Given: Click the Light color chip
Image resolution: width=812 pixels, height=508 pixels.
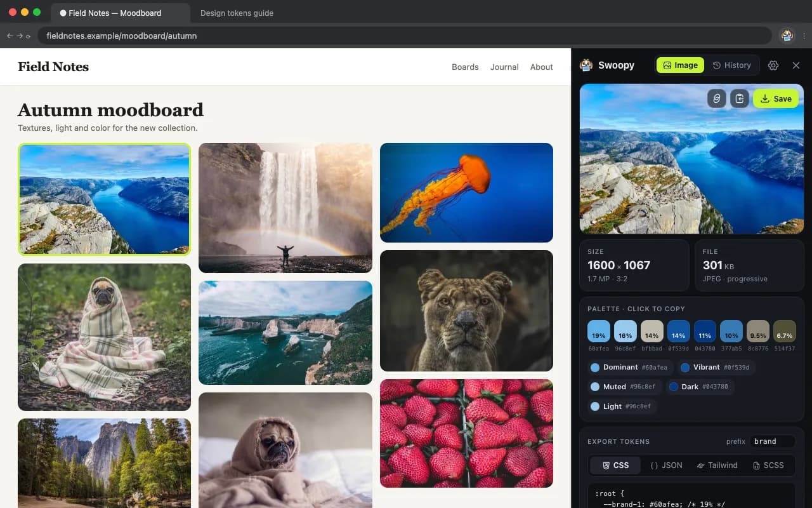Looking at the screenshot, I should [622, 406].
